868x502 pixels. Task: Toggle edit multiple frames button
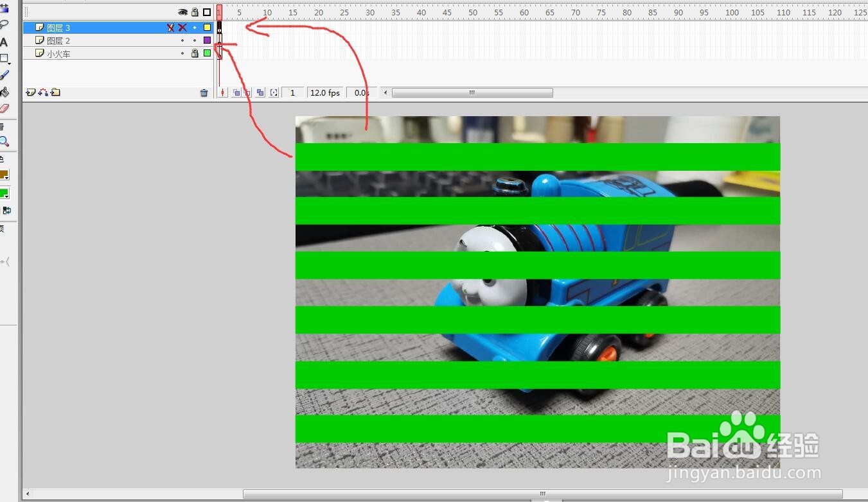click(x=260, y=92)
